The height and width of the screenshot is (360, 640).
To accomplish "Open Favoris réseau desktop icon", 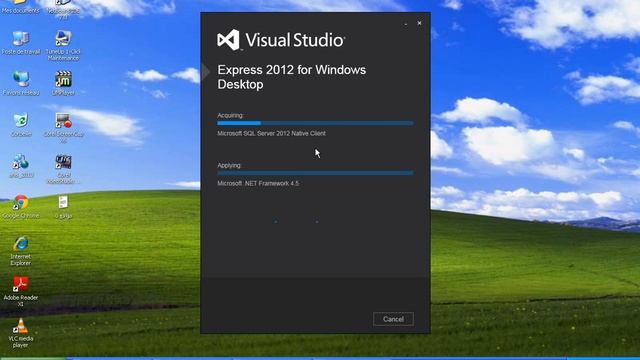I will [x=21, y=84].
